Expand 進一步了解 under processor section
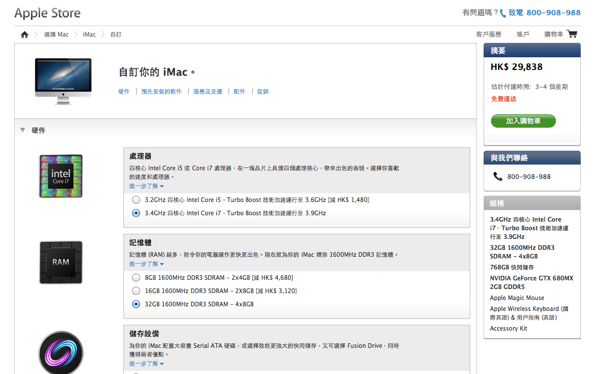This screenshot has width=600, height=374. pyautogui.click(x=146, y=186)
